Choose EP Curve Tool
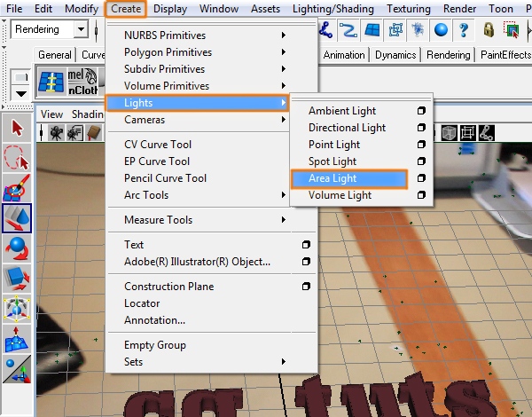Screen dimensions: 532x417 pos(157,161)
